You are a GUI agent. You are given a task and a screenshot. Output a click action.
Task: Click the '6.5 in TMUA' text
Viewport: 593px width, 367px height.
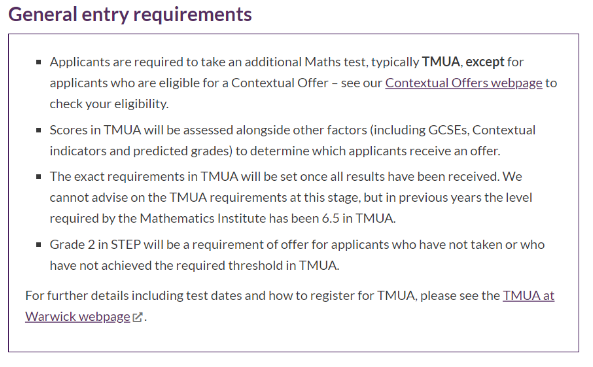pos(358,219)
